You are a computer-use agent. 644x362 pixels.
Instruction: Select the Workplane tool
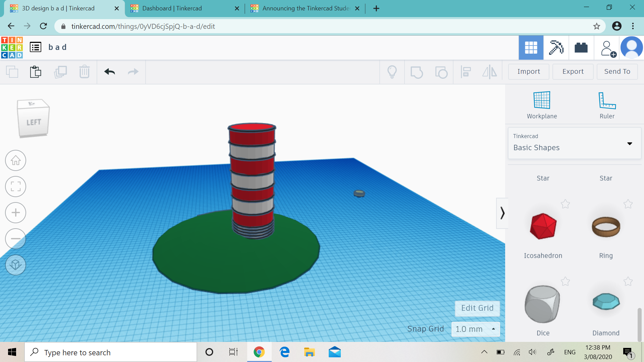[542, 105]
